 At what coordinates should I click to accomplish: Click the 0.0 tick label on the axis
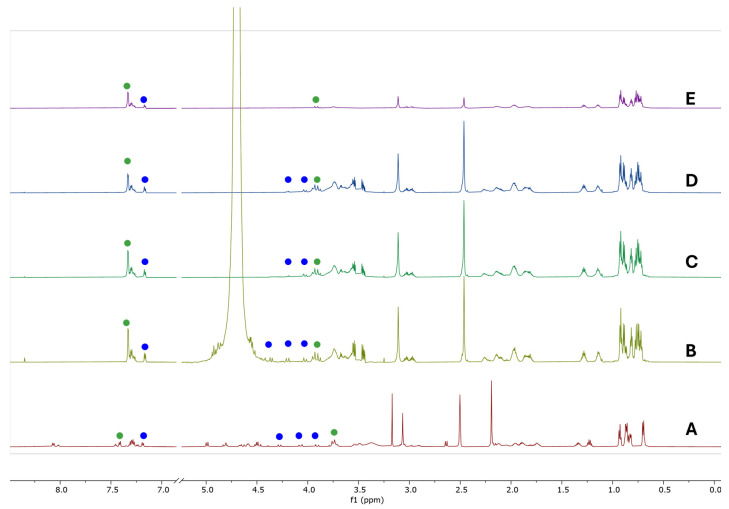coord(716,490)
